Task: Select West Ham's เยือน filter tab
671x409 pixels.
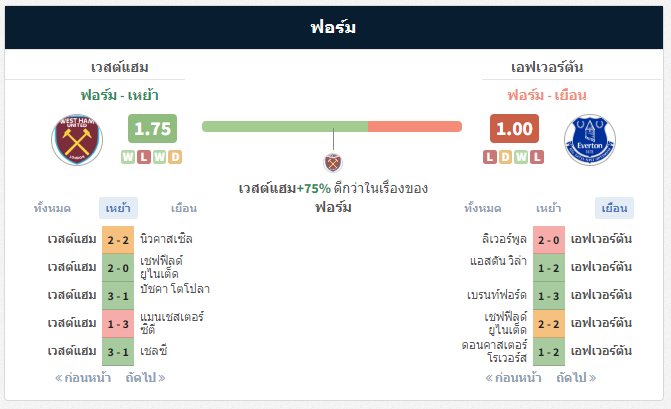Action: (x=184, y=208)
